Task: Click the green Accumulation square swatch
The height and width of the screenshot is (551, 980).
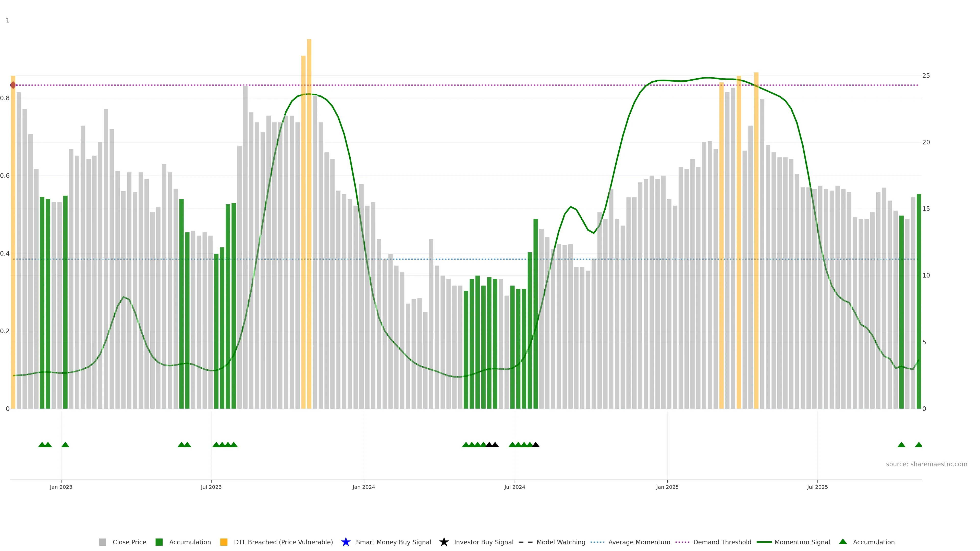Action: pyautogui.click(x=159, y=542)
